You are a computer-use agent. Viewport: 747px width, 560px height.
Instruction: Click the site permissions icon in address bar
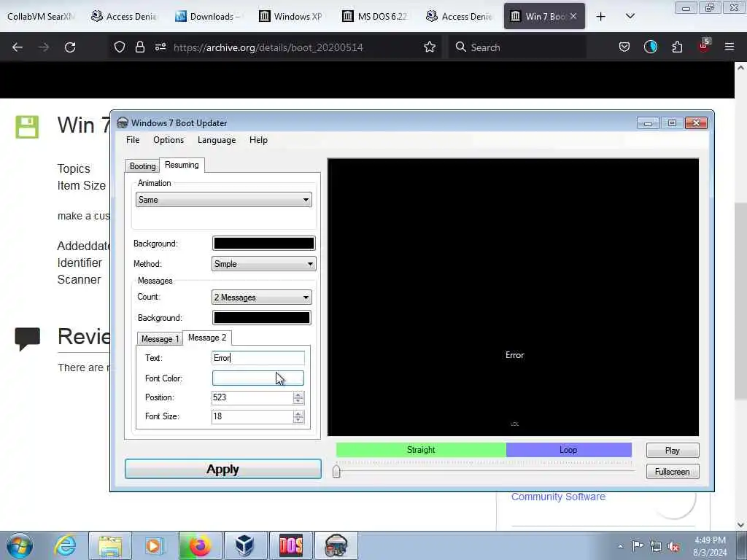point(160,47)
